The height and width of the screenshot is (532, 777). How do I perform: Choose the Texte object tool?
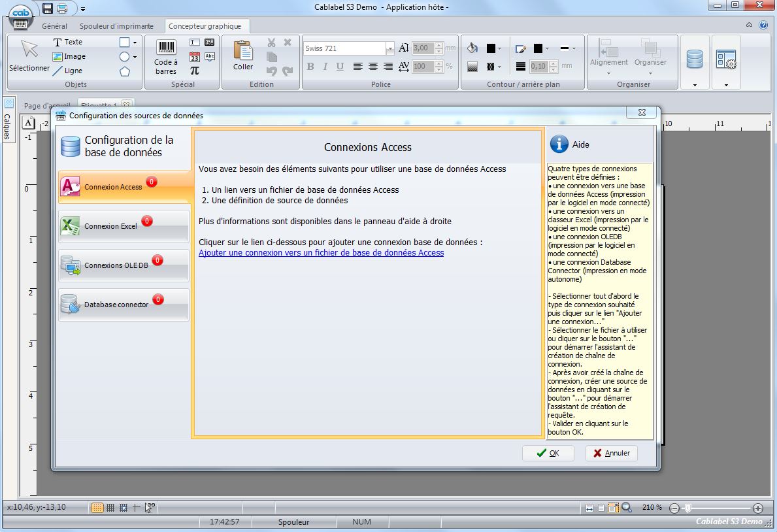68,42
